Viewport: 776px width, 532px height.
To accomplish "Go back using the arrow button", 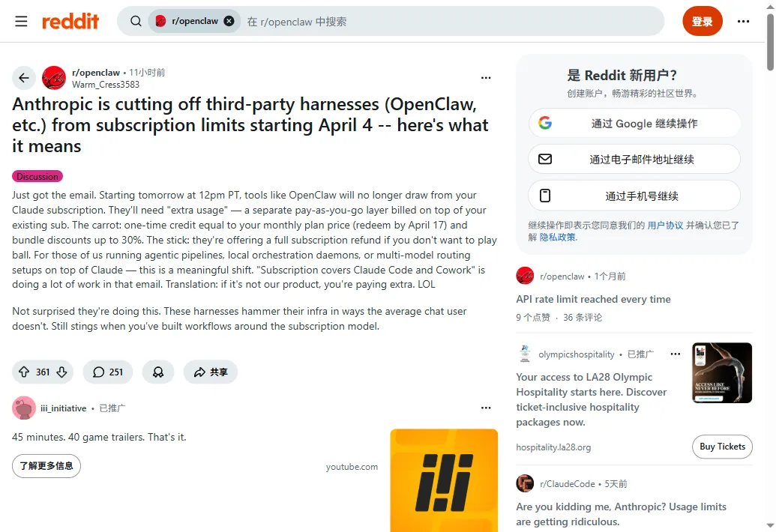I will click(24, 78).
